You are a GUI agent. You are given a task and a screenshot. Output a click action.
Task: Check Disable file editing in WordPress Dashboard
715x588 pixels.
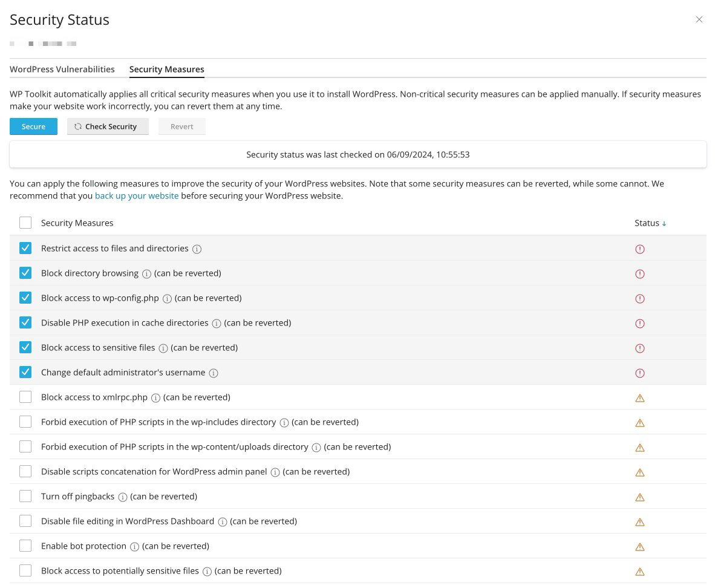point(25,520)
